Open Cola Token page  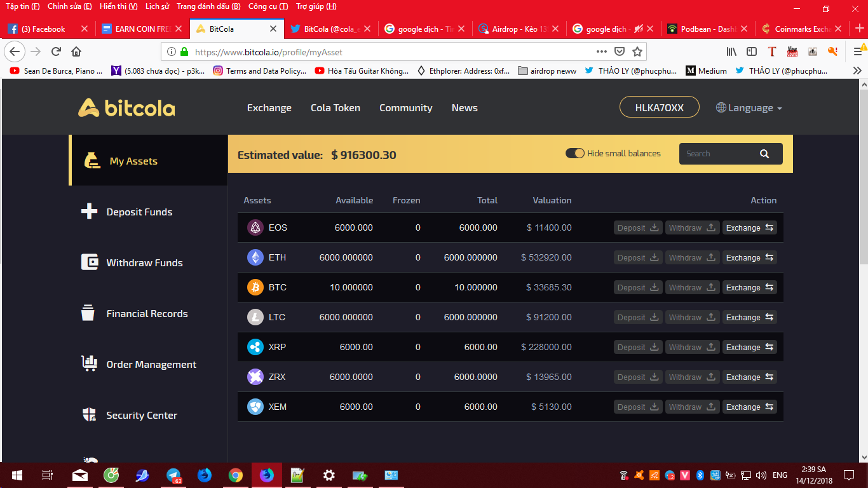point(336,108)
